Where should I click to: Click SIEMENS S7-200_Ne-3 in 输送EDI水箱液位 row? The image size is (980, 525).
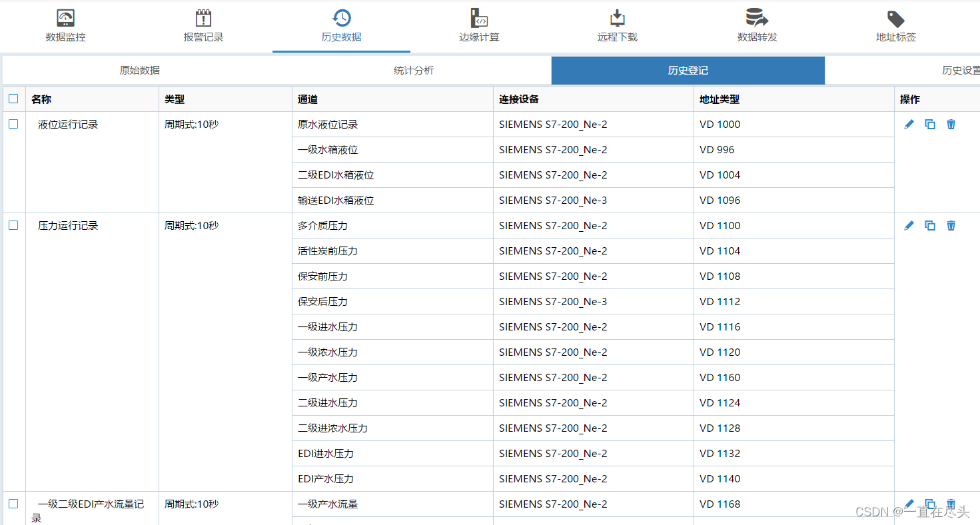[553, 201]
